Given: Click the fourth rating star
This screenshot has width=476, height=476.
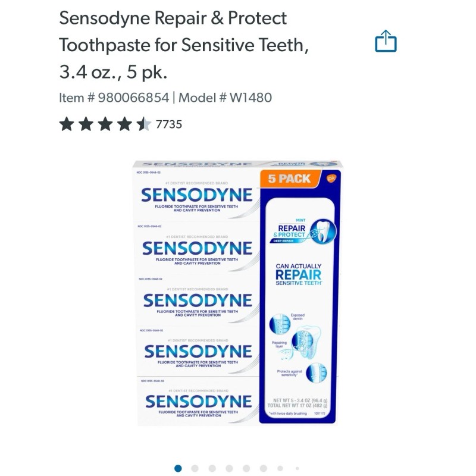Looking at the screenshot, I should [x=124, y=124].
